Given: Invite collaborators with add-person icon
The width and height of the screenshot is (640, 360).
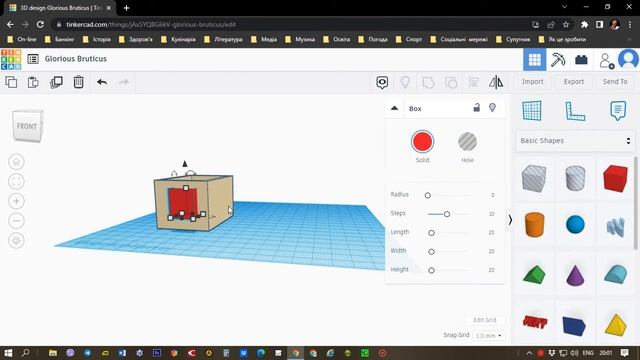Looking at the screenshot, I should (607, 60).
